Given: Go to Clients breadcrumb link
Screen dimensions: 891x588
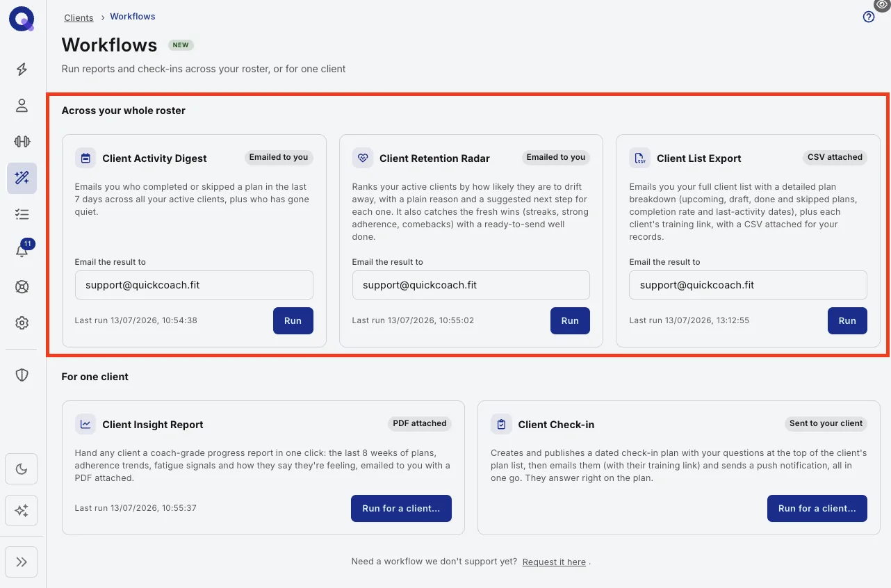Looking at the screenshot, I should coord(79,17).
